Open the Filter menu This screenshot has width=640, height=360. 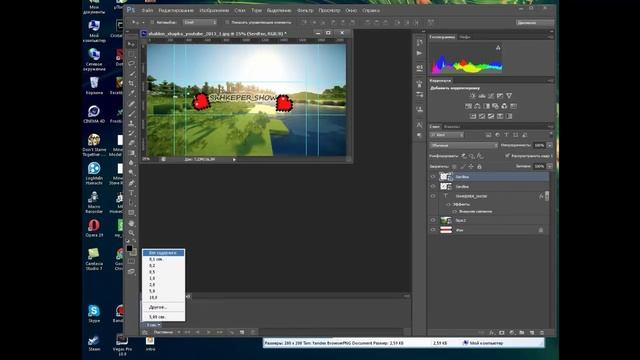[305, 10]
